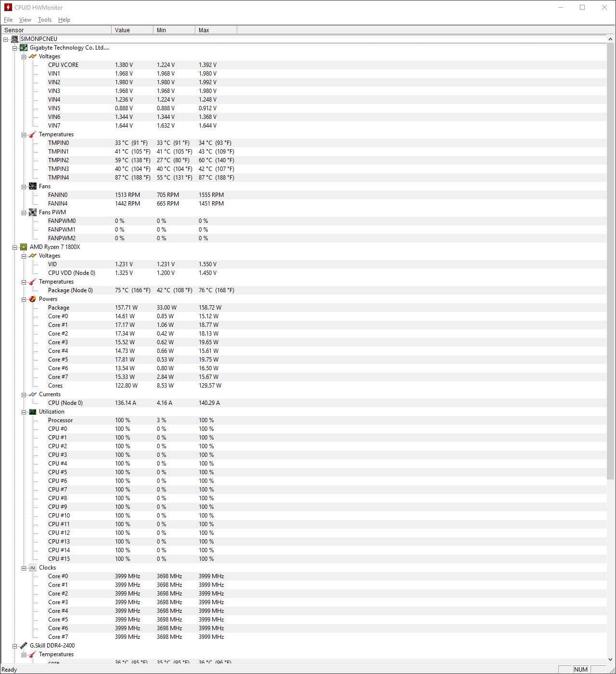
Task: Click the Gigabyte motherboard icon
Action: coord(24,48)
